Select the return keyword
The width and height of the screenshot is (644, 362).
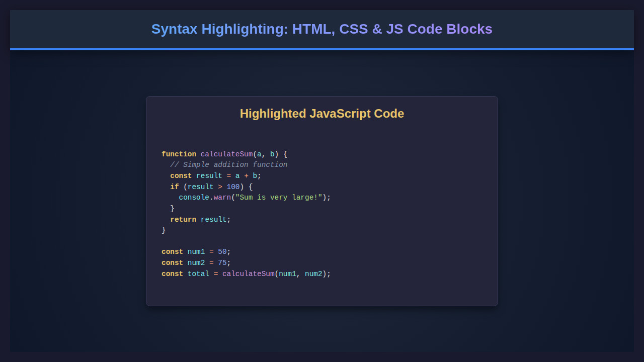pyautogui.click(x=183, y=219)
